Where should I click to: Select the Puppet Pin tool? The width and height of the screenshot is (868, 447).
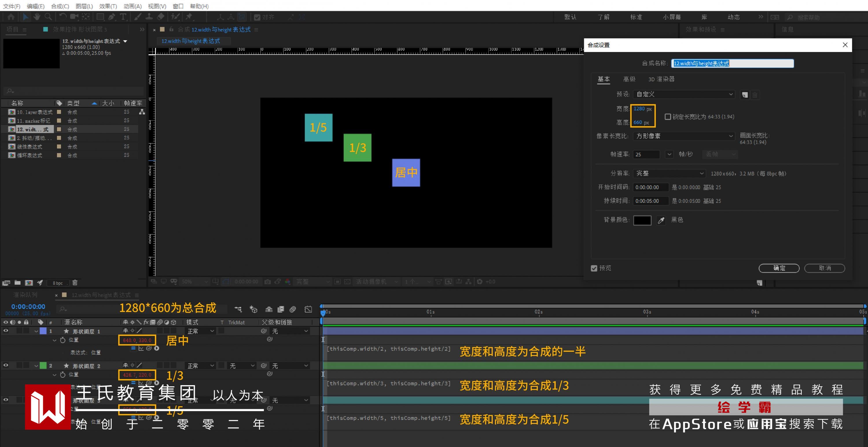(x=189, y=17)
